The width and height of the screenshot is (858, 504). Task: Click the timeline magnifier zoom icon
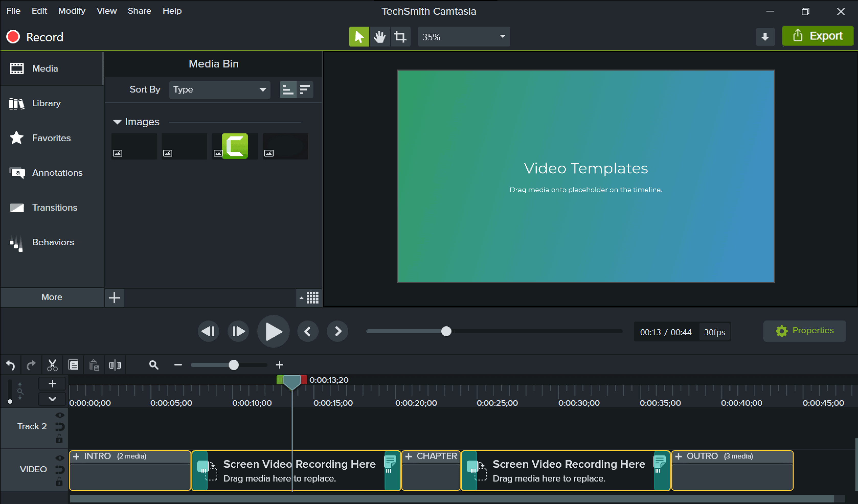pos(154,365)
